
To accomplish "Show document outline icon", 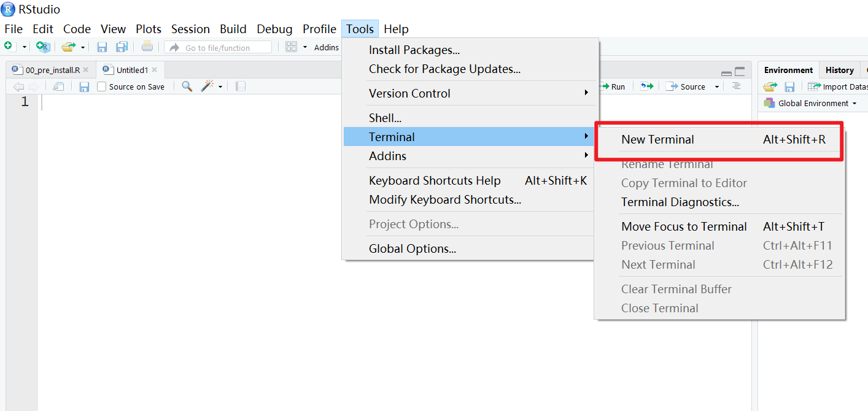I will tap(737, 86).
